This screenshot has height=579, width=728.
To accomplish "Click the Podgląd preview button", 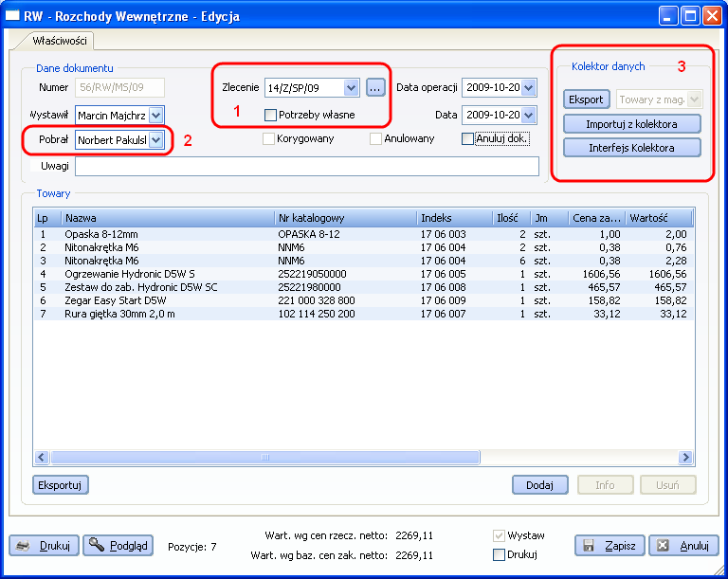I will click(x=118, y=546).
